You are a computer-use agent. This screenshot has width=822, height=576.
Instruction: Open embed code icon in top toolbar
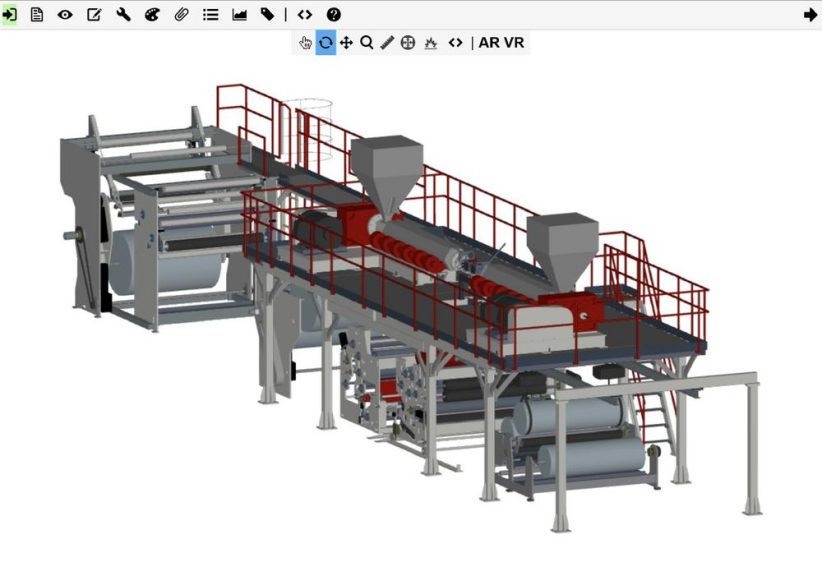305,15
